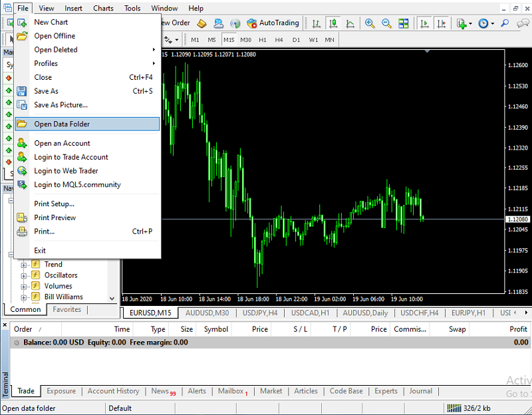
Task: Open MetaEditor from the toolbar
Action: point(202,23)
